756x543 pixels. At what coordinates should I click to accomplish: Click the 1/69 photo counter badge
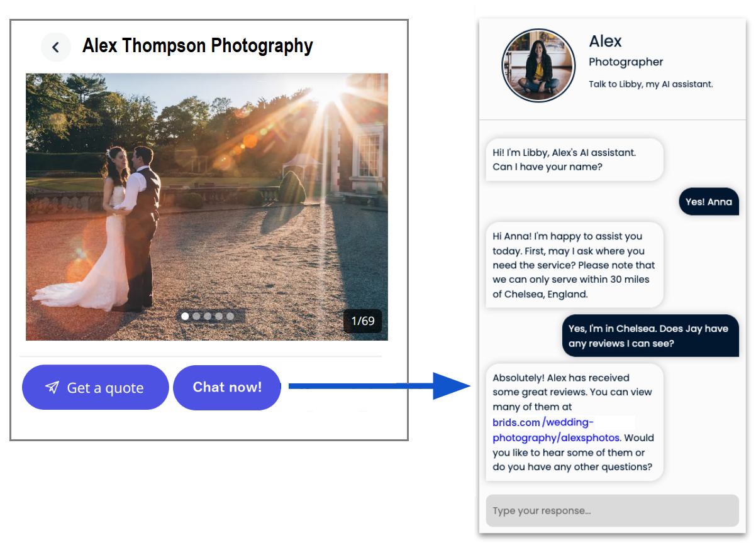click(363, 321)
